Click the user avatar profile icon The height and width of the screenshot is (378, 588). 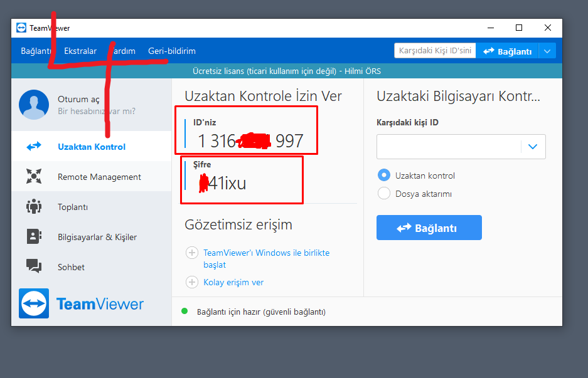coord(34,105)
